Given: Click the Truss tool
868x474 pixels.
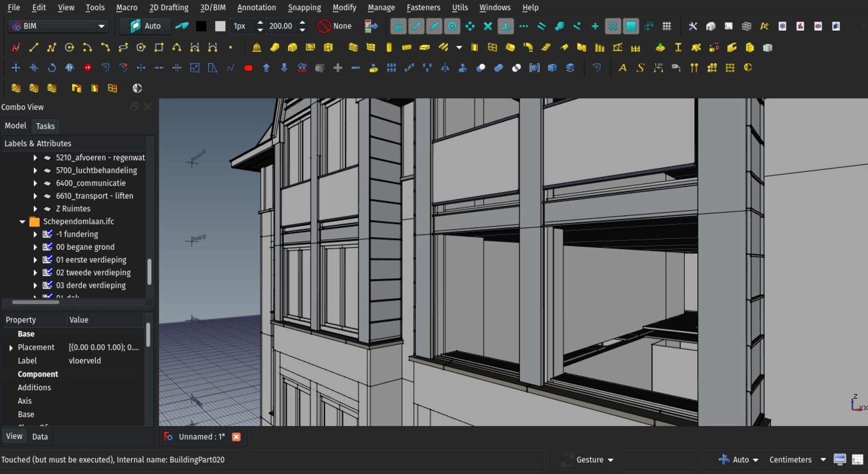Looking at the screenshot, I should pyautogui.click(x=618, y=47).
